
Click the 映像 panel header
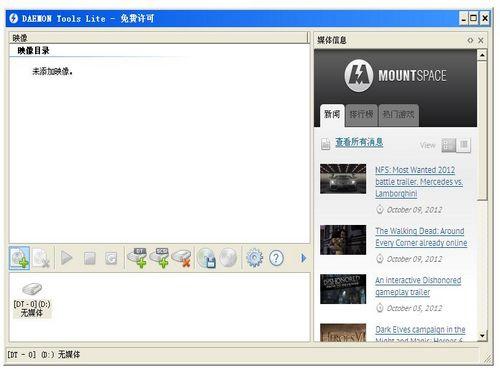(x=159, y=38)
